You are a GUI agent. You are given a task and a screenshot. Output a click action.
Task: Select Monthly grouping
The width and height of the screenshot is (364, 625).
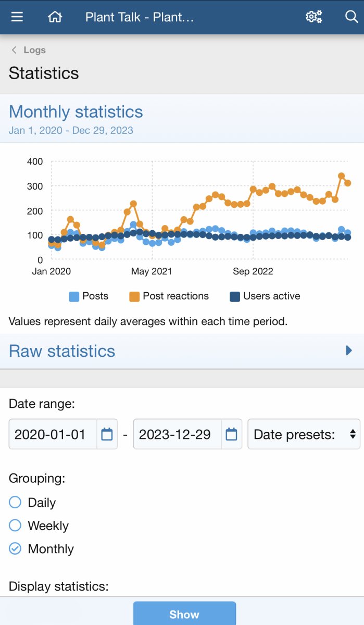coord(15,548)
